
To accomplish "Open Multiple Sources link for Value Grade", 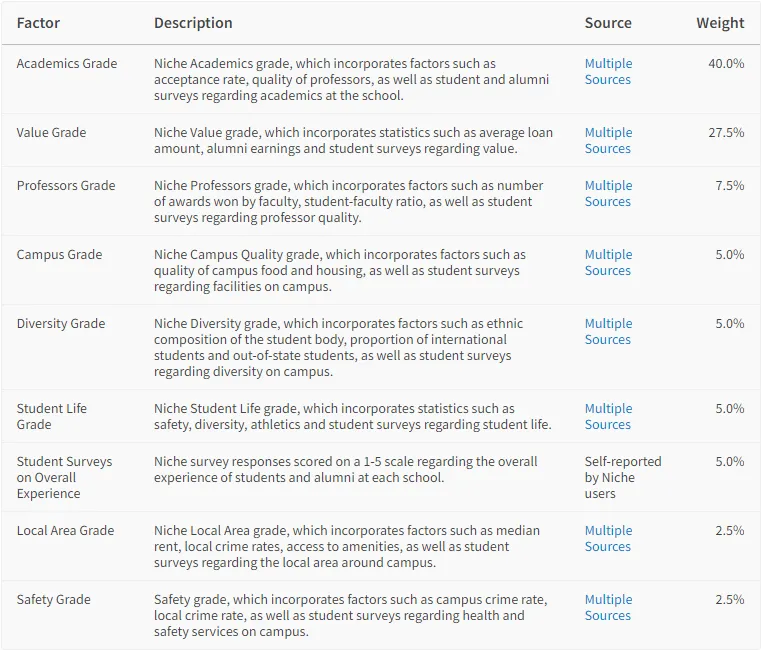I will (x=608, y=140).
